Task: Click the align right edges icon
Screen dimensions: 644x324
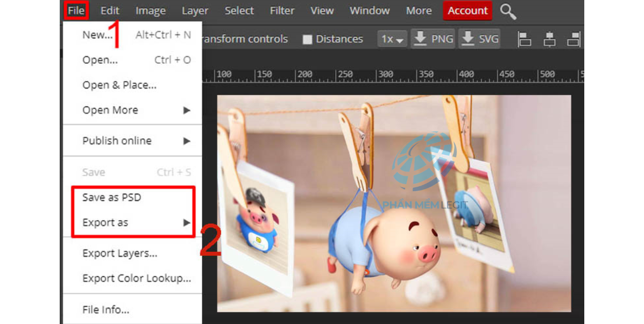Action: pos(574,39)
